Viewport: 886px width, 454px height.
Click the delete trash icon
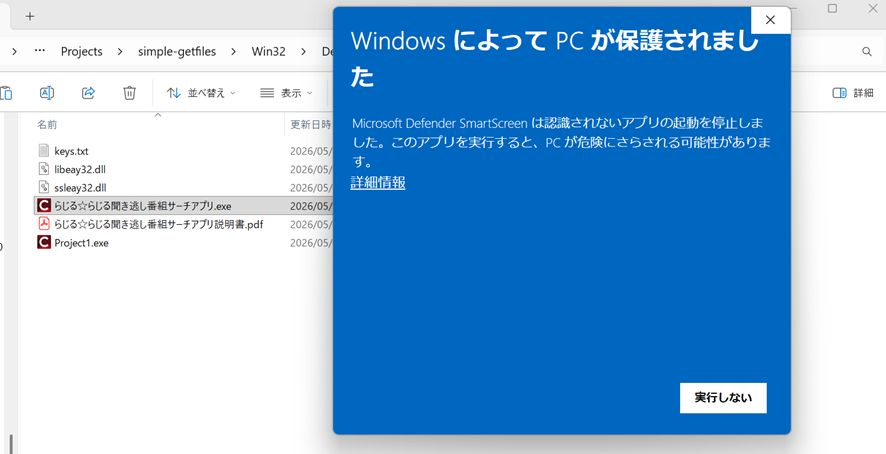[129, 93]
